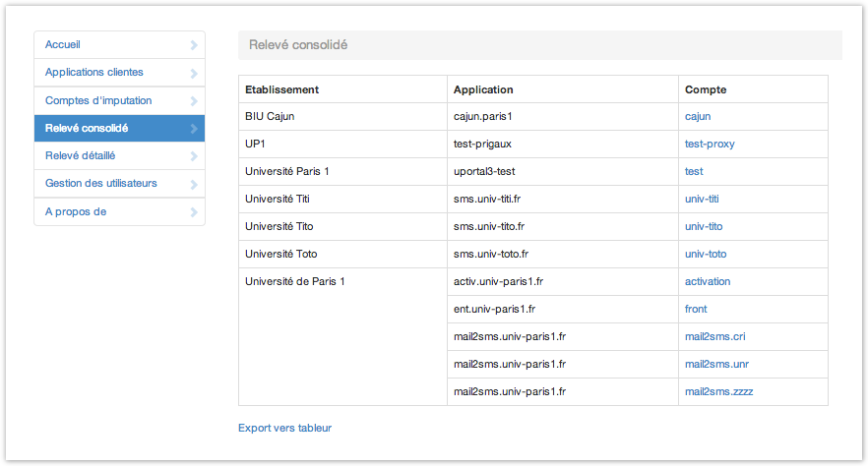
Task: Click the white chevron on Relevé consolidé
Action: [194, 129]
